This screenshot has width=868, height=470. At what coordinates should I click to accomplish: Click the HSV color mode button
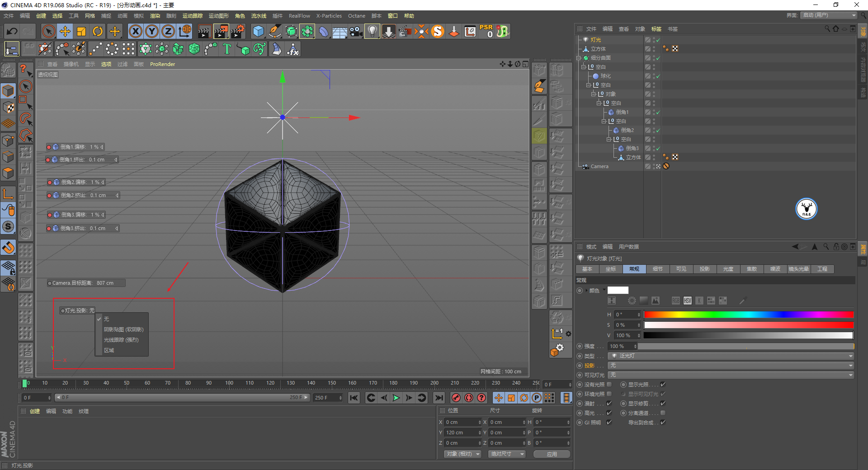click(688, 301)
